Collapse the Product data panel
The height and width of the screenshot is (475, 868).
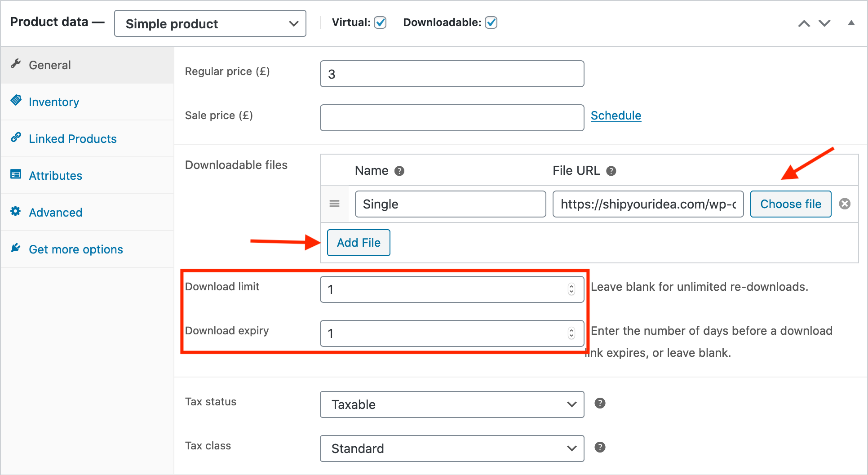(x=851, y=23)
